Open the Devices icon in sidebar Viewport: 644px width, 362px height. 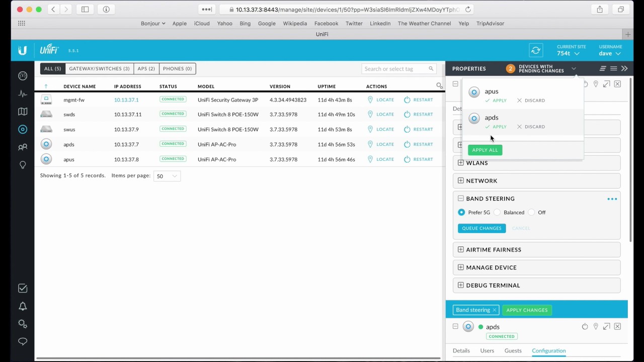pyautogui.click(x=23, y=129)
